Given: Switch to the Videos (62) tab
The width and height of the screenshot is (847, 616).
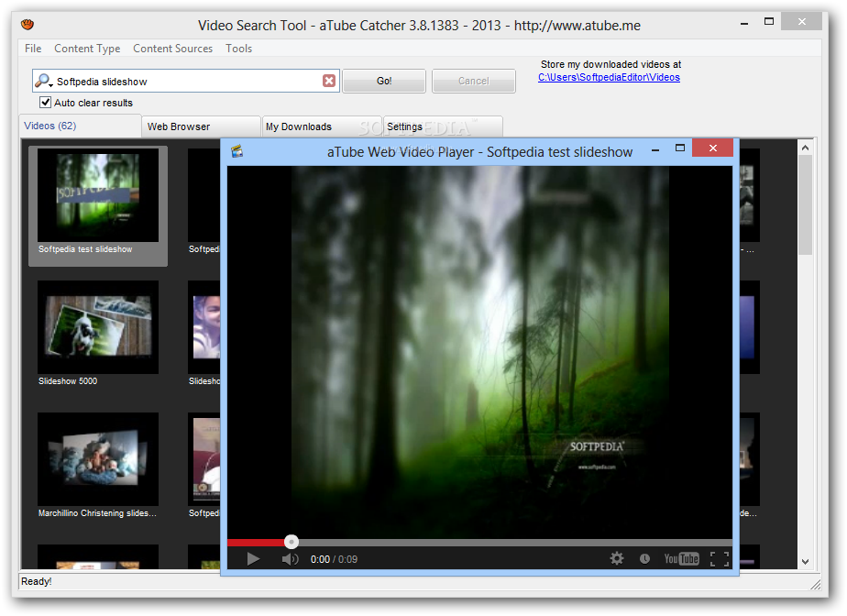Looking at the screenshot, I should click(80, 126).
